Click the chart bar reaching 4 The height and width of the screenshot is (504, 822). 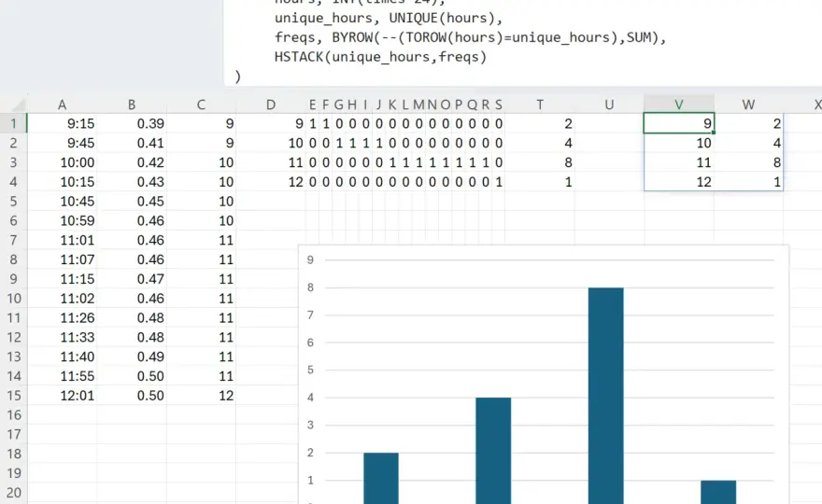pos(493,451)
